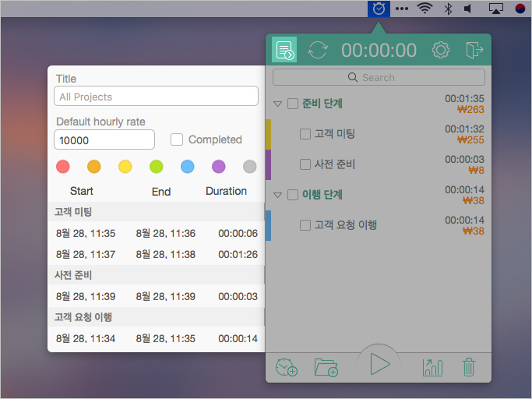Open the three-dots menu bar item
Viewport: 532px width, 399px height.
(x=402, y=9)
